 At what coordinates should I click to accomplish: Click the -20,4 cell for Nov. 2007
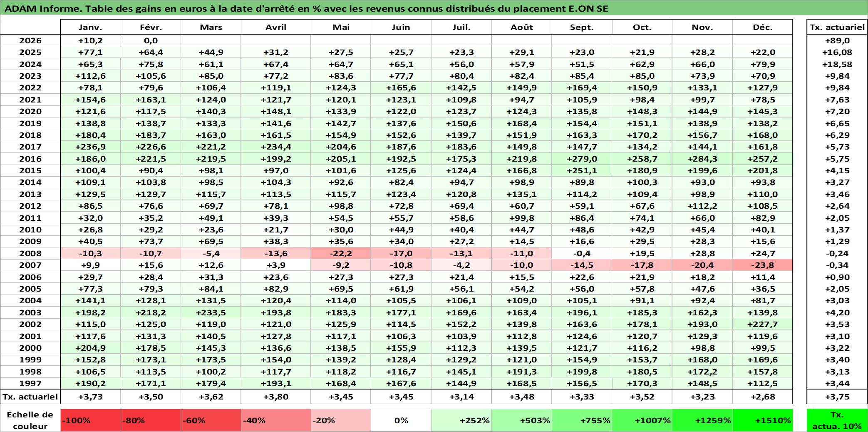[702, 265]
